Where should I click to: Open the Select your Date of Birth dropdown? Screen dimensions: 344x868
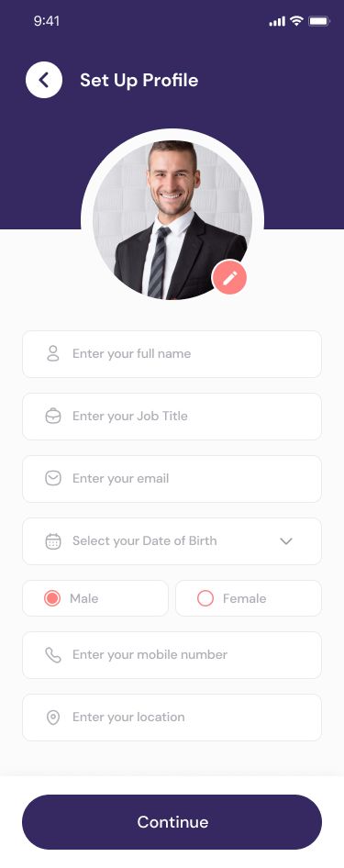[x=172, y=541]
